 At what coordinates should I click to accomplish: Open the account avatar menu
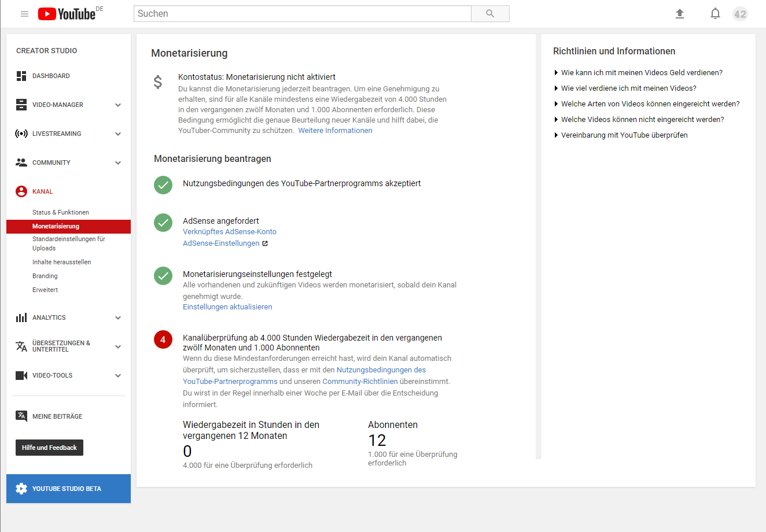click(x=740, y=14)
